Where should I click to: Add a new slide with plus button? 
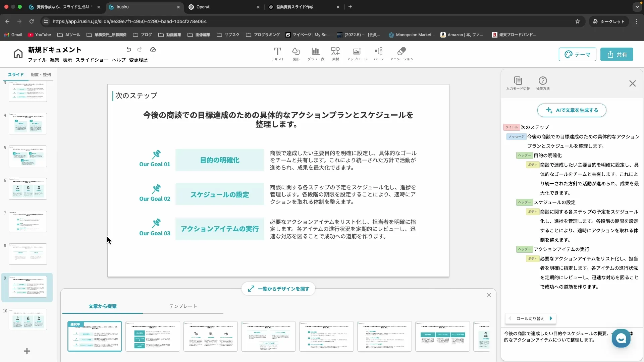pos(27,351)
